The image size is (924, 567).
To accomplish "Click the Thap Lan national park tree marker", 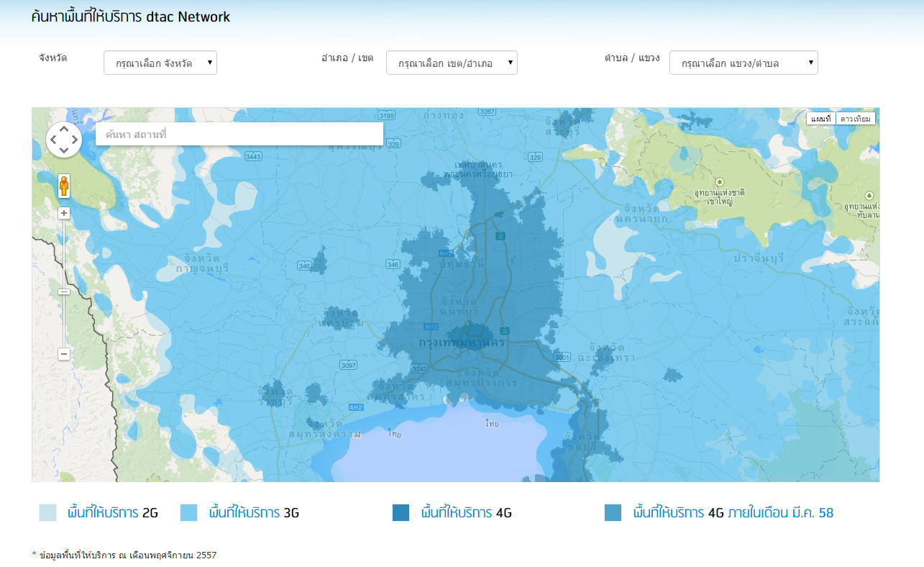I will click(869, 195).
